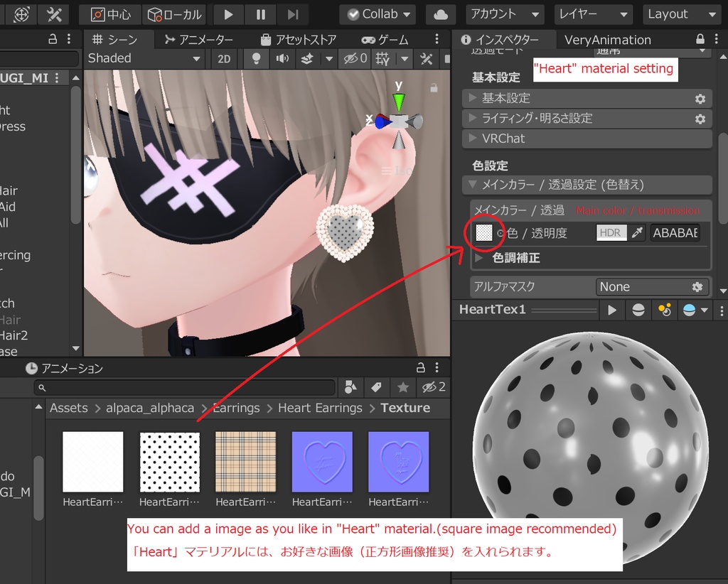Toggle scene effects icon
728x584 pixels.
pos(307,59)
